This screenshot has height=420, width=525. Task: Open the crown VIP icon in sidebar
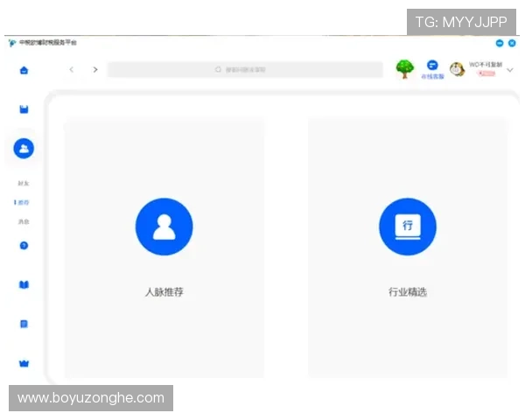click(24, 363)
